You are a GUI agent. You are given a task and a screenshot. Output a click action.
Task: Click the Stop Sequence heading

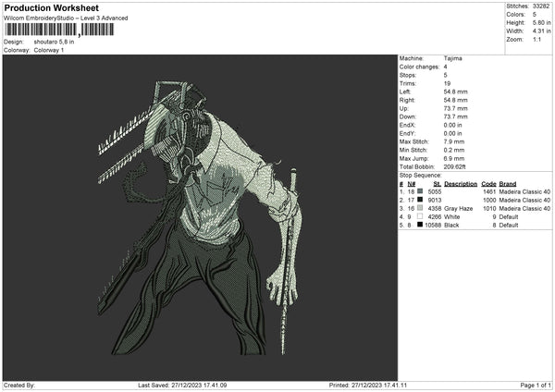point(421,176)
